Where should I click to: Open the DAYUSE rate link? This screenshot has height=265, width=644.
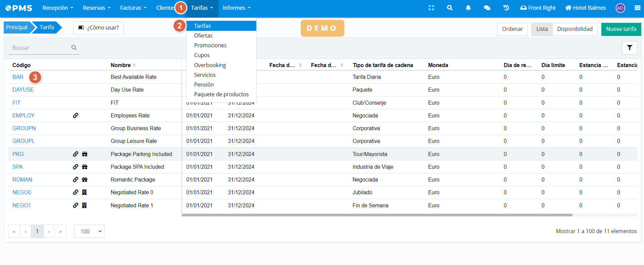point(23,90)
